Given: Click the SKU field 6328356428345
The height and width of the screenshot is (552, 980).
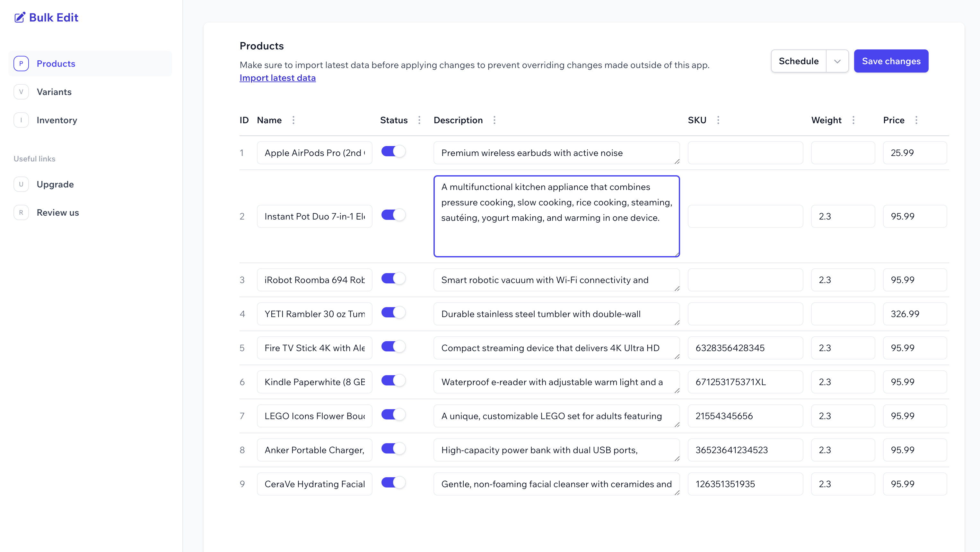Looking at the screenshot, I should [745, 348].
